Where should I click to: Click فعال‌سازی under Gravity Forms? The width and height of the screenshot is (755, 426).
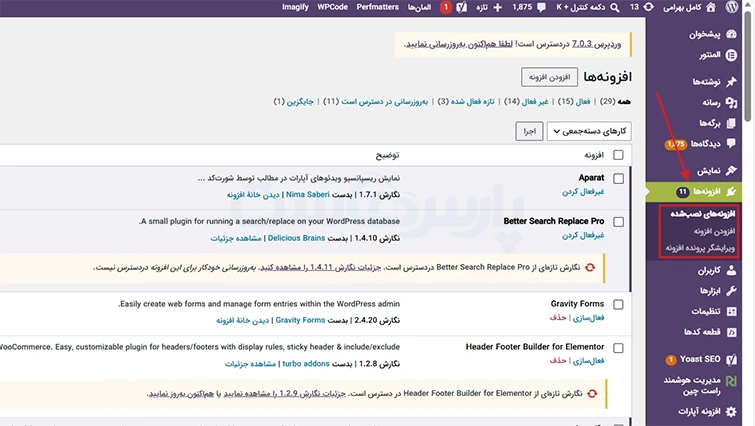tap(588, 318)
